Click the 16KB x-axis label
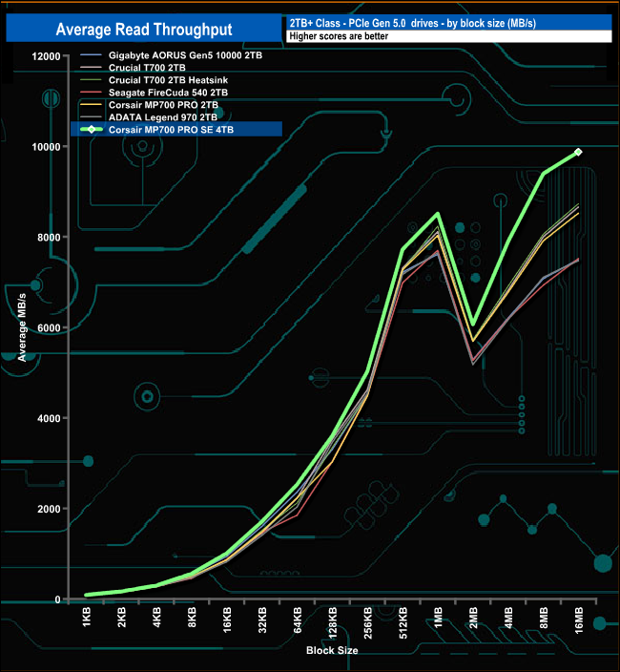Image resolution: width=620 pixels, height=672 pixels. (x=227, y=619)
